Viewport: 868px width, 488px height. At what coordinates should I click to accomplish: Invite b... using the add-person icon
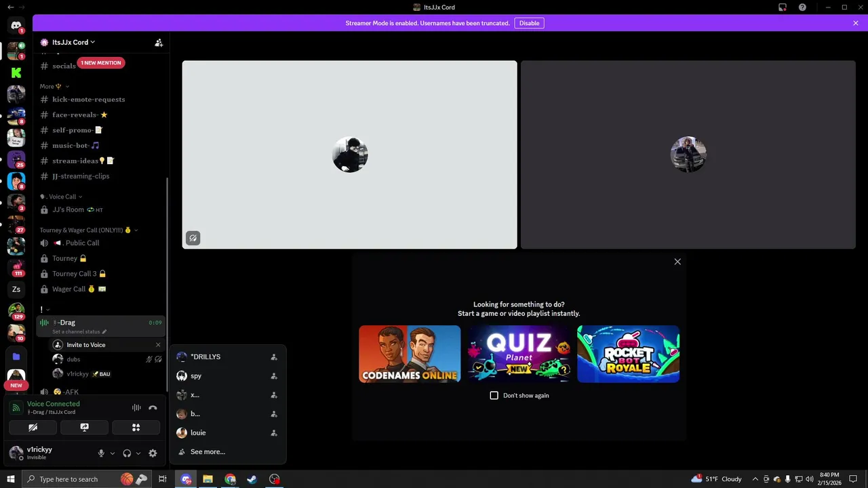[274, 414]
